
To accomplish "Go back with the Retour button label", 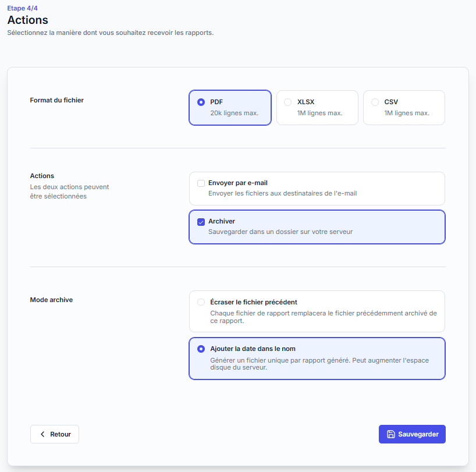I will tap(61, 434).
